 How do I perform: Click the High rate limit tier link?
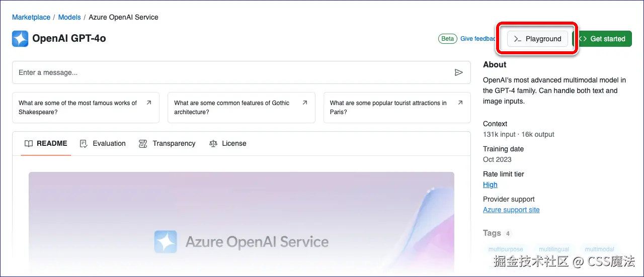[x=490, y=184]
